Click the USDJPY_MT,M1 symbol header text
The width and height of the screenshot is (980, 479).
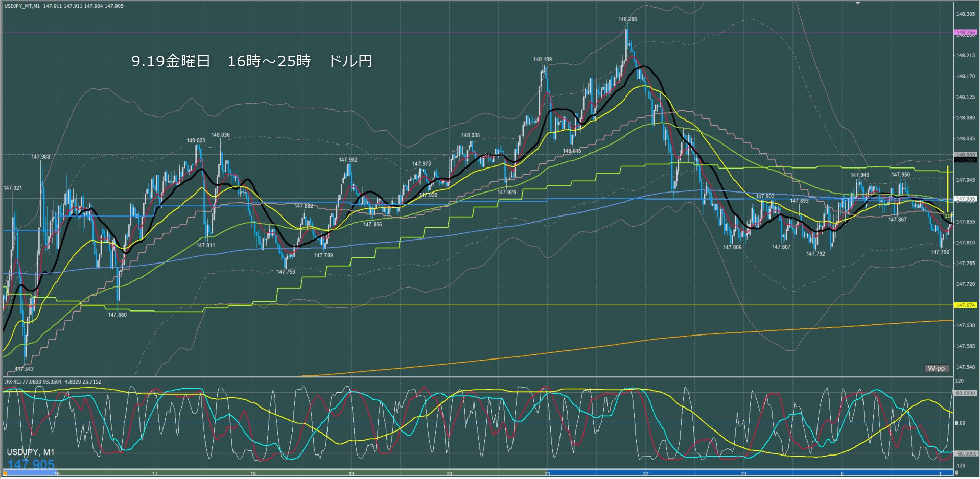(x=22, y=6)
